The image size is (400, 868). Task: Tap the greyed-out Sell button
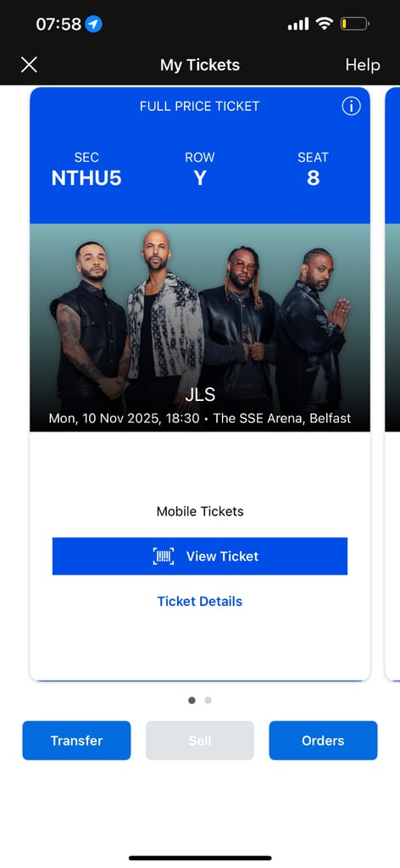coord(200,740)
